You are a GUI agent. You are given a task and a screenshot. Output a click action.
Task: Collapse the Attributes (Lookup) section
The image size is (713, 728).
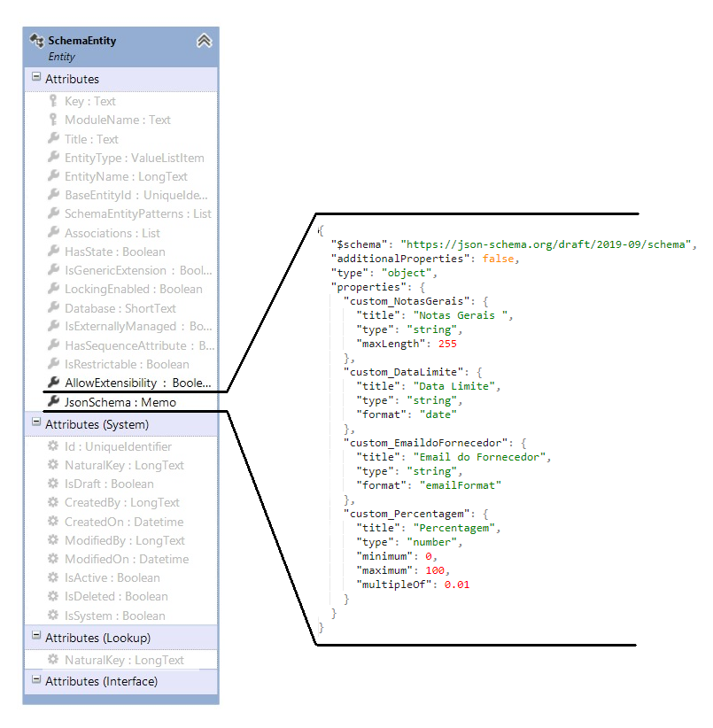(36, 635)
